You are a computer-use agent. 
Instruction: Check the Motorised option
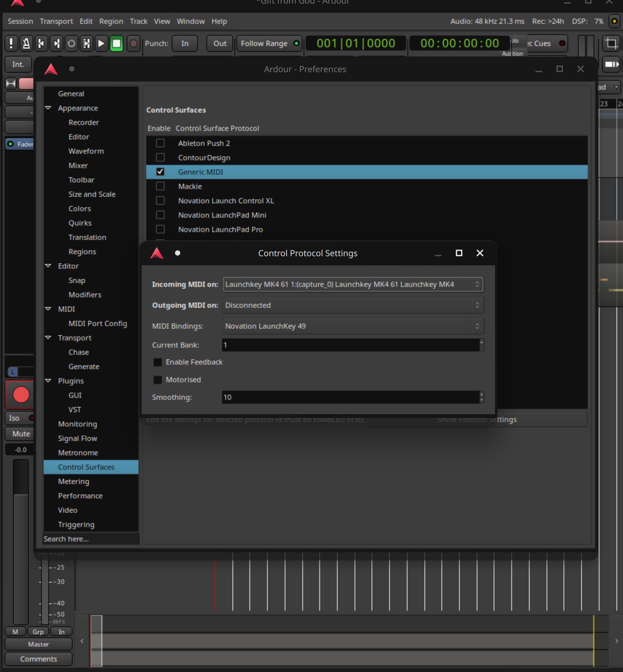[x=157, y=380]
